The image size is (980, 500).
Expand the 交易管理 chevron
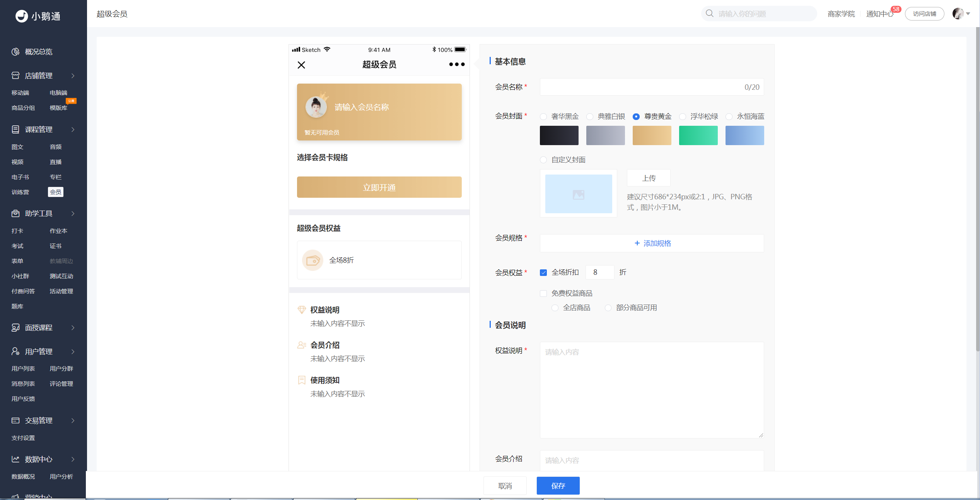pyautogui.click(x=73, y=421)
